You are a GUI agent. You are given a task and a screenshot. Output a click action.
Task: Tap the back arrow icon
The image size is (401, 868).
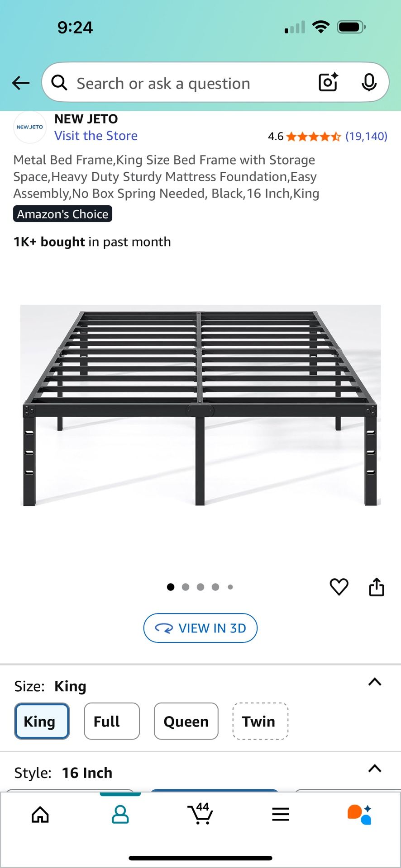click(21, 83)
